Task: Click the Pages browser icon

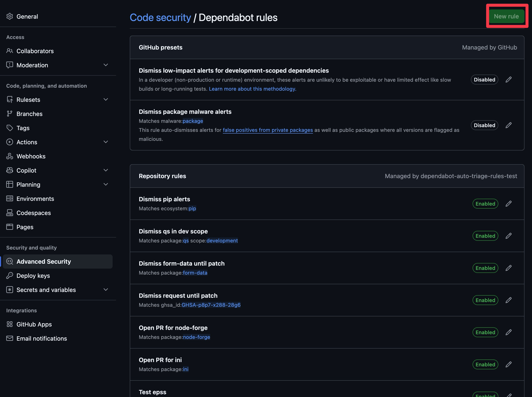Action: click(x=10, y=227)
